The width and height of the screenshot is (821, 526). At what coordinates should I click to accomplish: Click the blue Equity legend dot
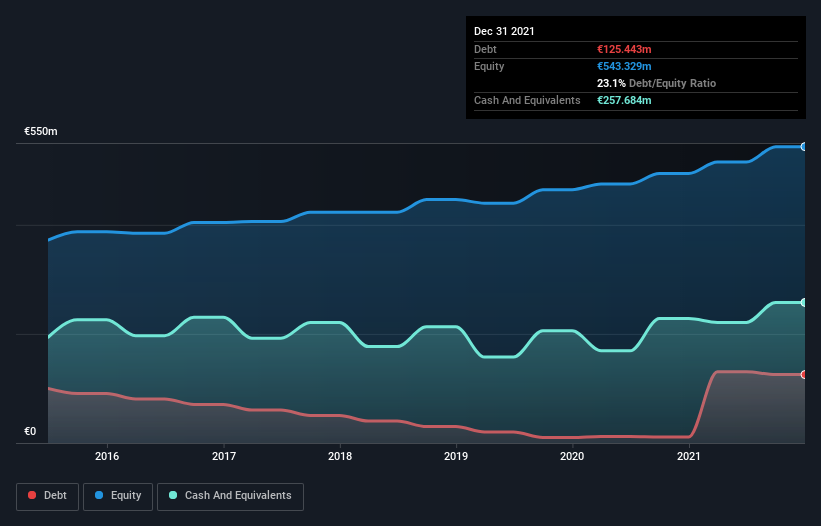coord(99,495)
